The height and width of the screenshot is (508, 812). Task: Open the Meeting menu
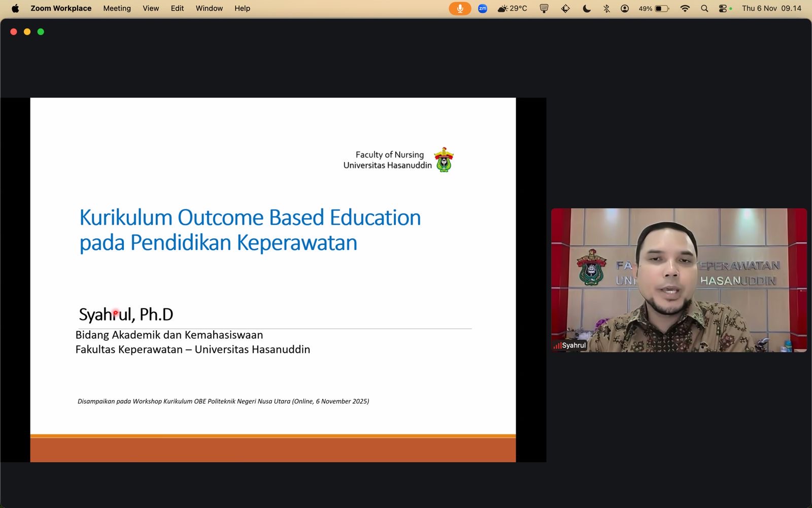point(117,9)
